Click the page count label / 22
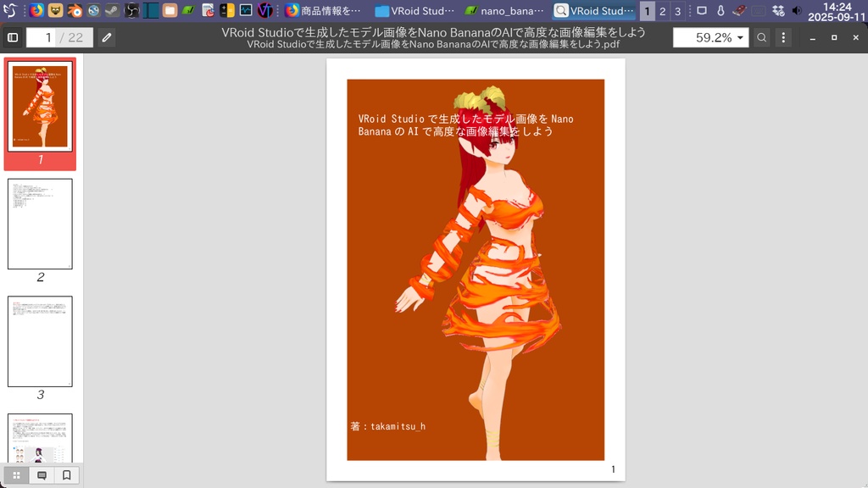The height and width of the screenshot is (488, 868). (x=72, y=37)
